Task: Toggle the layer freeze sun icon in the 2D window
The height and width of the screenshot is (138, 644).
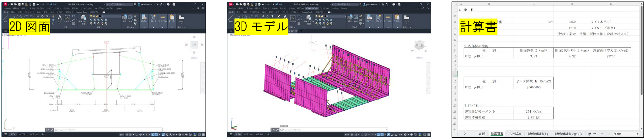Action: (x=94, y=16)
